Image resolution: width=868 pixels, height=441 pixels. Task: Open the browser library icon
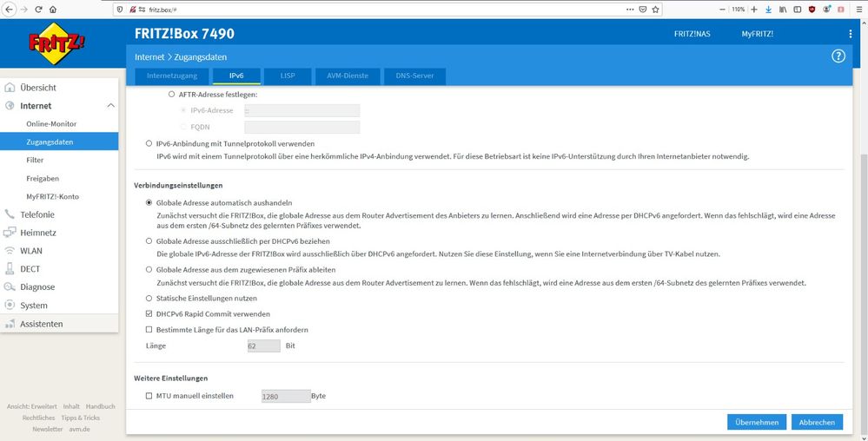click(x=783, y=10)
